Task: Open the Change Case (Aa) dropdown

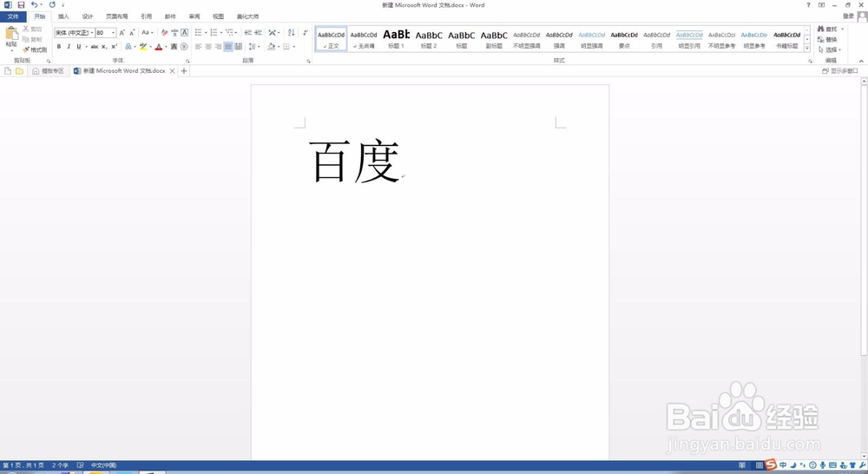Action: [147, 33]
